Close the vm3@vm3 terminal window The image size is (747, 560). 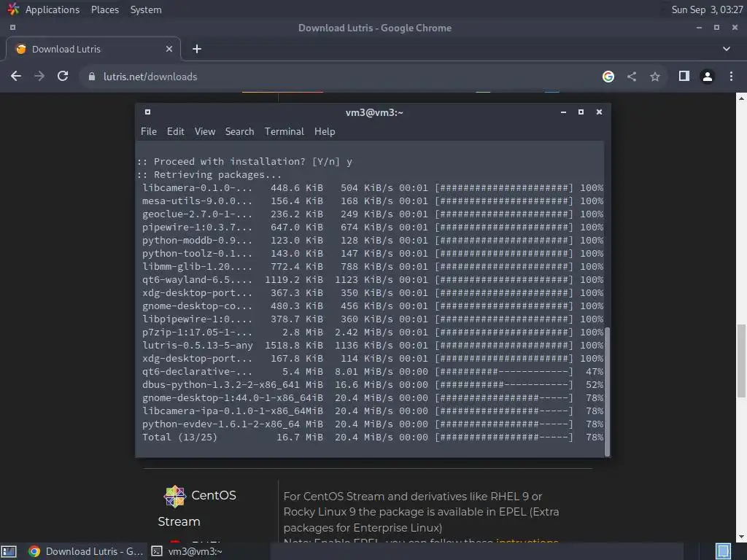click(600, 112)
